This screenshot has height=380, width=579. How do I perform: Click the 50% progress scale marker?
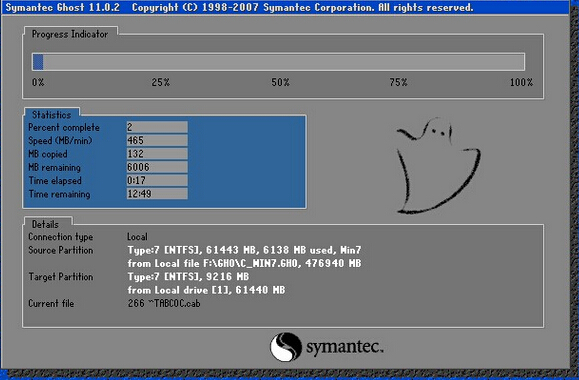tap(281, 82)
